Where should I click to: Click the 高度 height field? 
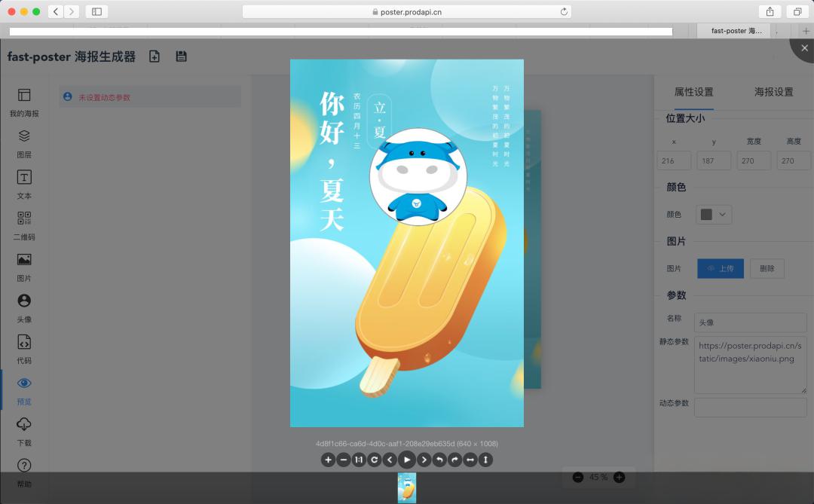794,161
